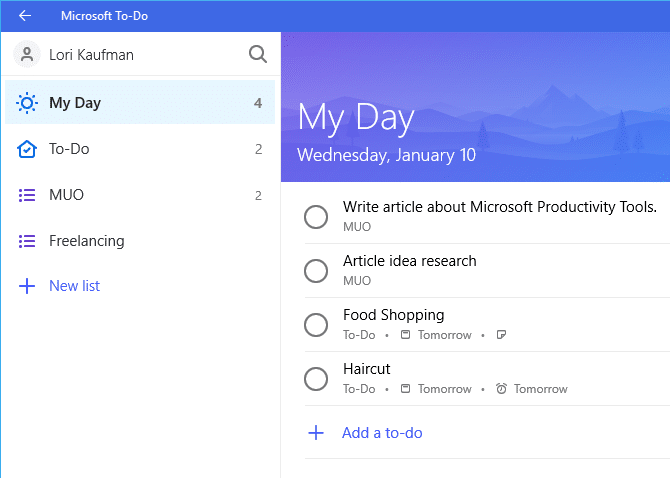Viewport: 670px width, 478px height.
Task: Click the My Day header title
Action: click(356, 117)
